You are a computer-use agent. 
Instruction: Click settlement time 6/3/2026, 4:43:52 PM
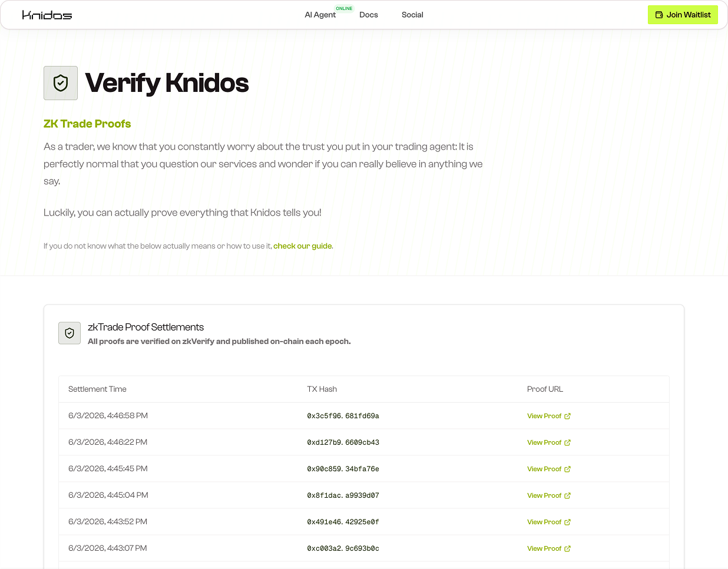click(x=108, y=522)
